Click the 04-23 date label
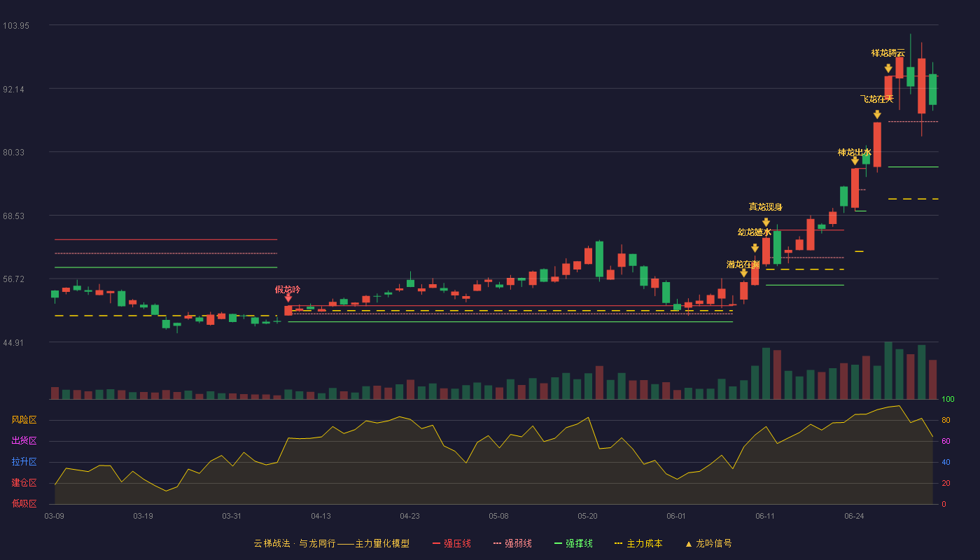Screen dimensions: 980x560 pos(409,516)
